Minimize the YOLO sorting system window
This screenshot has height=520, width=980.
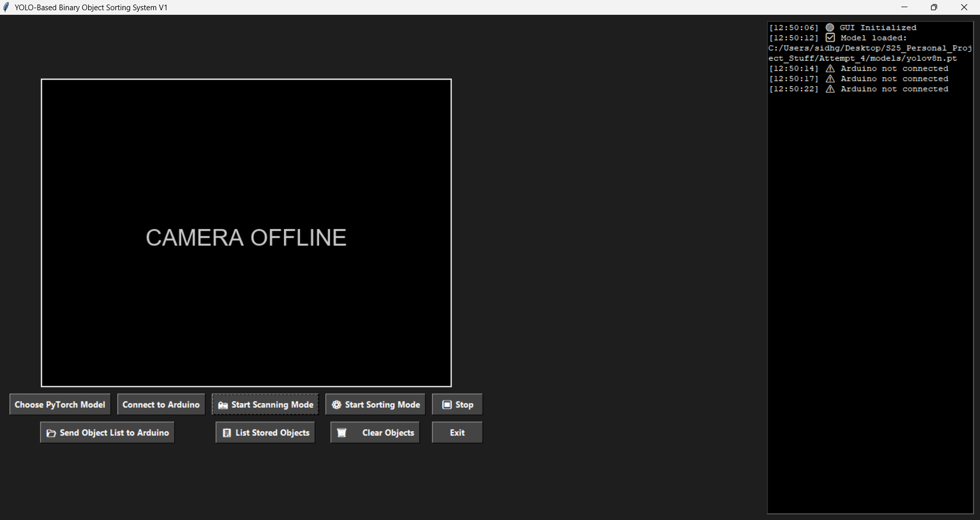click(904, 7)
